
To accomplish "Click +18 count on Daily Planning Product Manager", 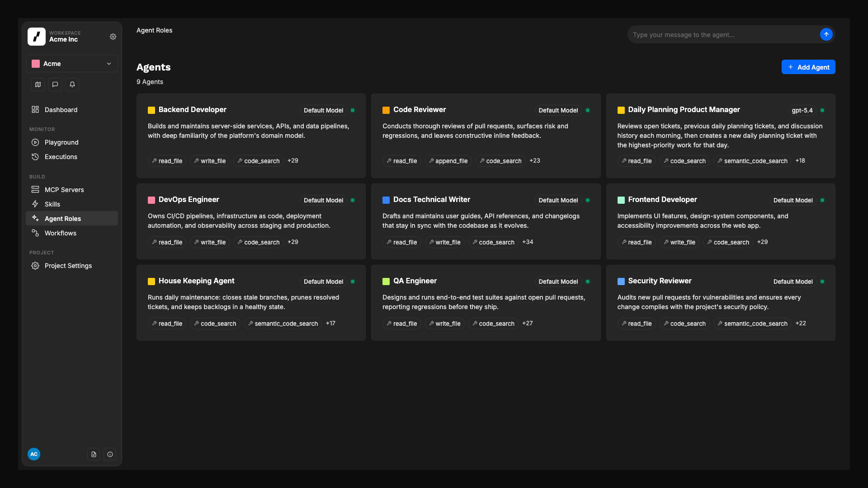I will coord(800,161).
